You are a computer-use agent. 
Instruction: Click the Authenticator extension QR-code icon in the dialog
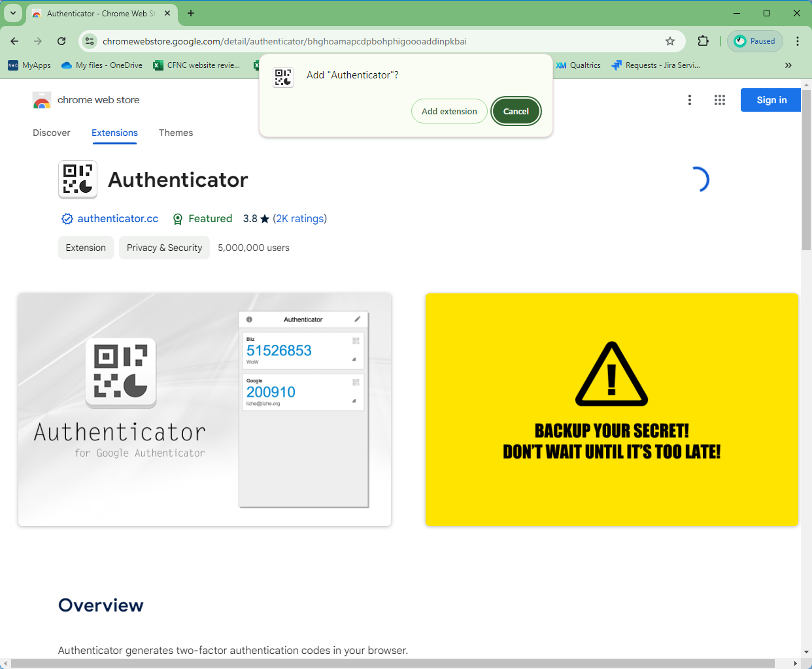(283, 76)
